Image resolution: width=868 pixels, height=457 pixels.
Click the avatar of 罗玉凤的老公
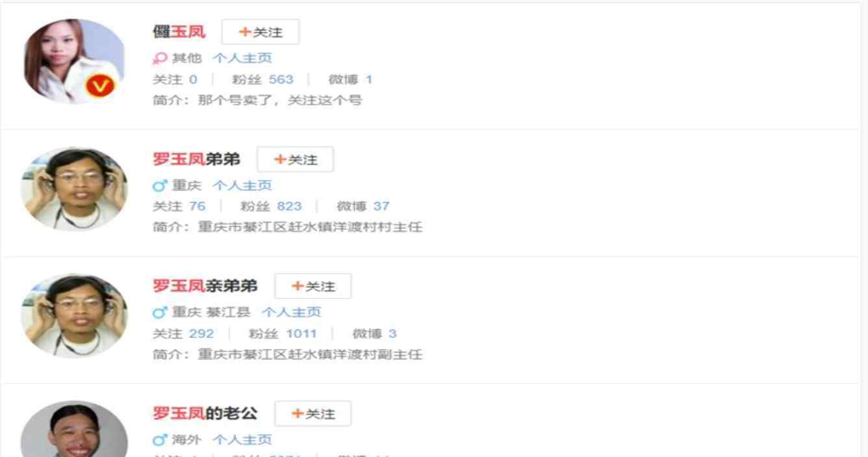tap(74, 429)
